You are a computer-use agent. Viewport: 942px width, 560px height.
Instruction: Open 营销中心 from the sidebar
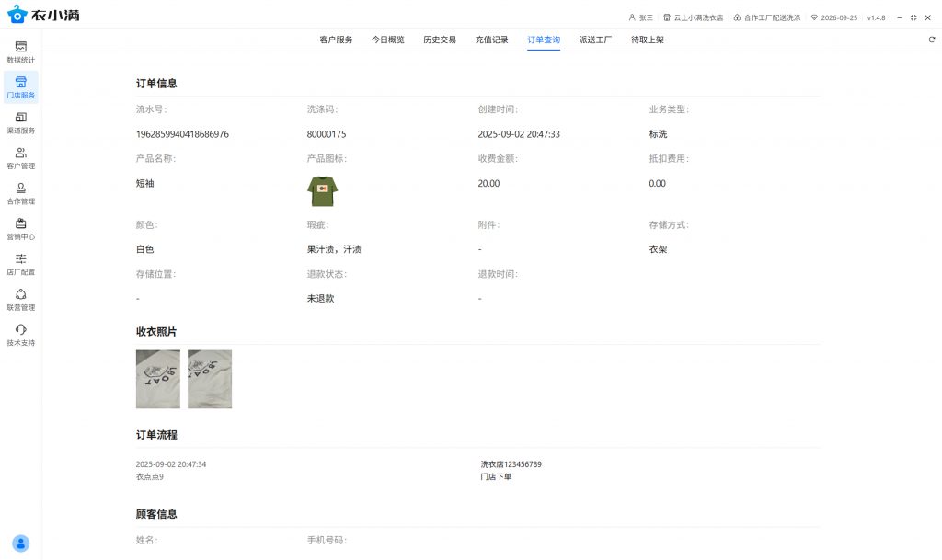click(20, 228)
